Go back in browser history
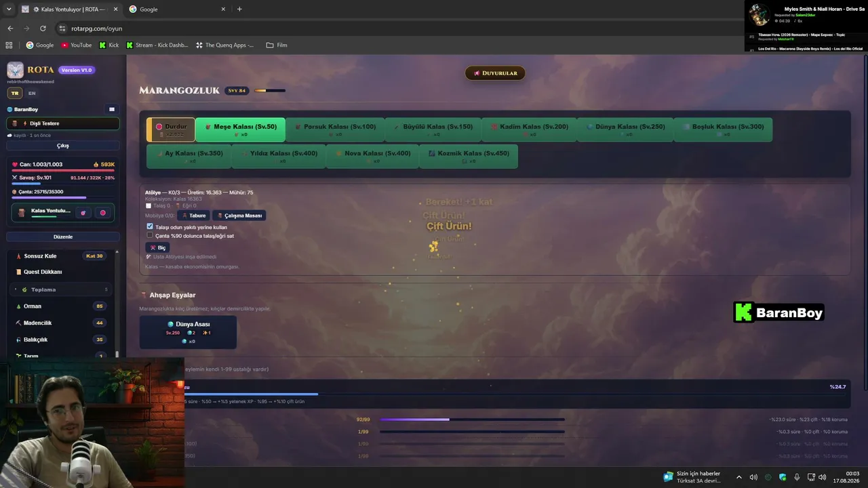868x488 pixels. click(10, 28)
